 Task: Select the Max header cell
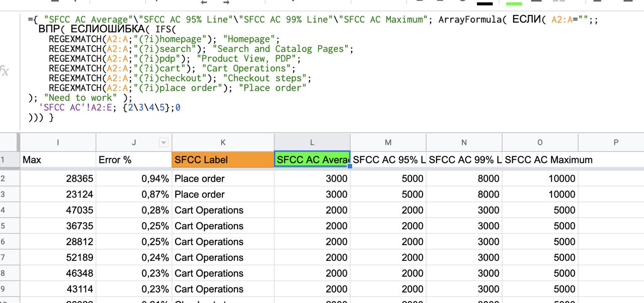(58, 160)
